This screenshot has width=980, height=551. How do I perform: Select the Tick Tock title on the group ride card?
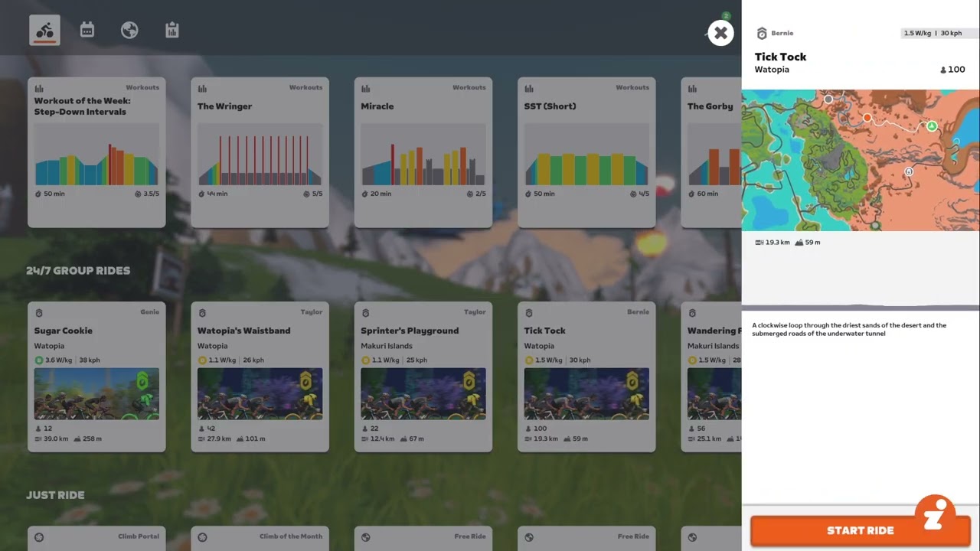tap(544, 331)
